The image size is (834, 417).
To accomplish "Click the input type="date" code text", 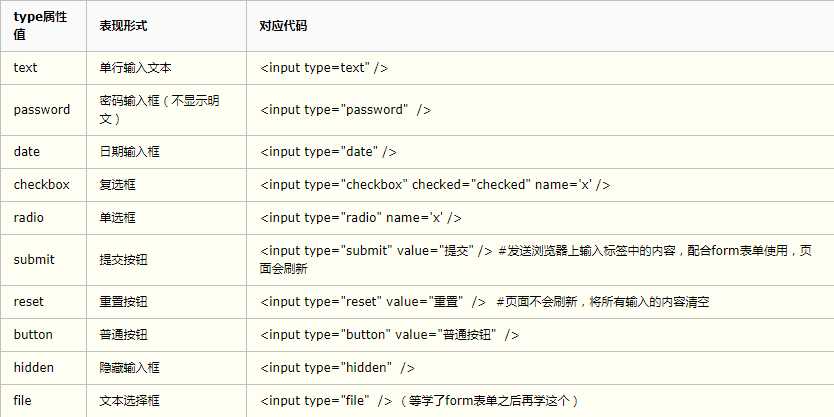I will pyautogui.click(x=328, y=152).
